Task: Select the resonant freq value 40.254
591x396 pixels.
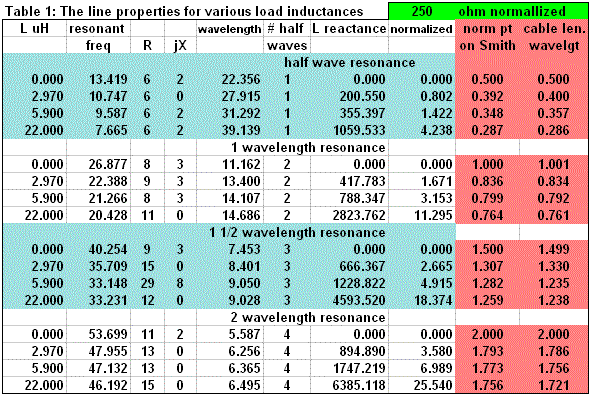Action: (x=108, y=249)
